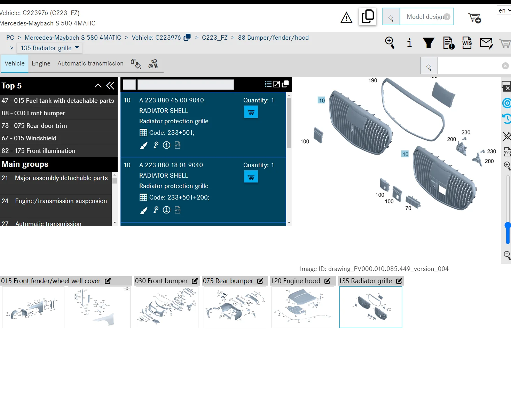Zoom in the drawing with magnifier plus icon
Screen dimensions: 511x420
pyautogui.click(x=507, y=165)
